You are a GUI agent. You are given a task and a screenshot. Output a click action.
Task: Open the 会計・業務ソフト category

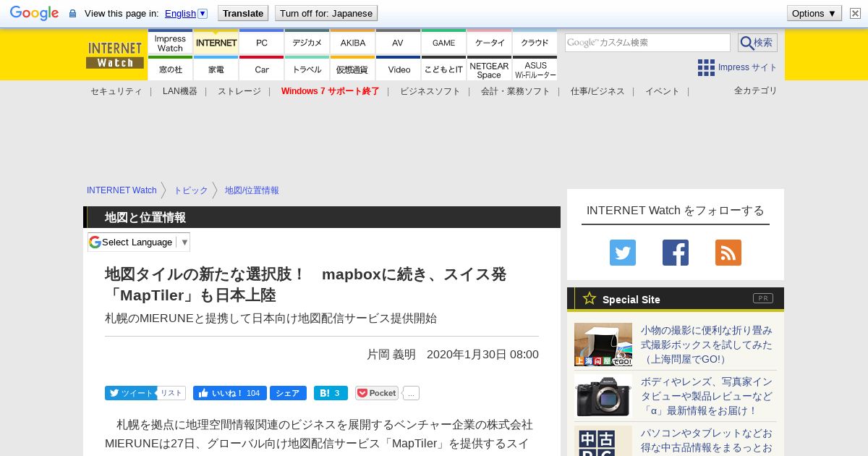pos(515,91)
